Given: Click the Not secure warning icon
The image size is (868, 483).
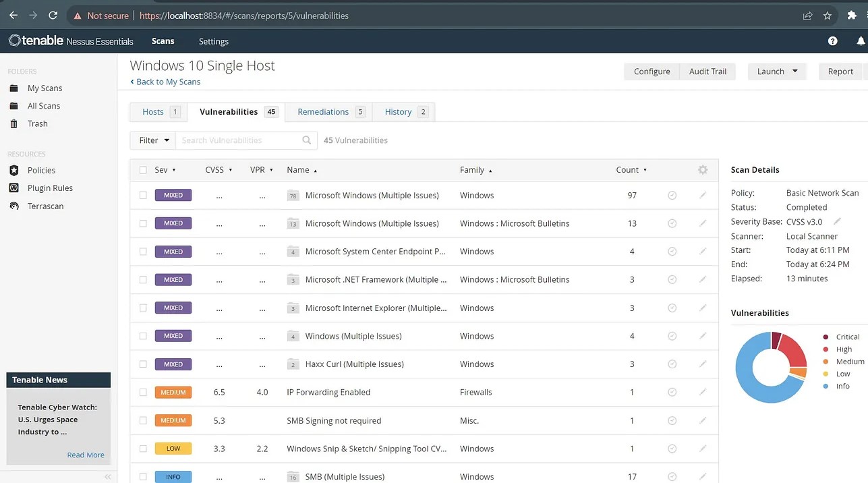Looking at the screenshot, I should 78,16.
